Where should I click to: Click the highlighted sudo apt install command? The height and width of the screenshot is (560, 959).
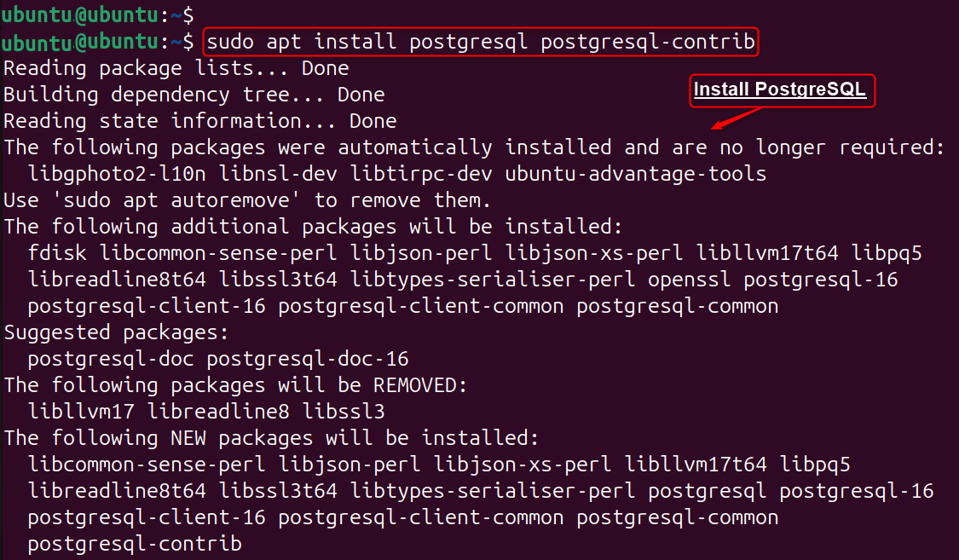(x=481, y=42)
